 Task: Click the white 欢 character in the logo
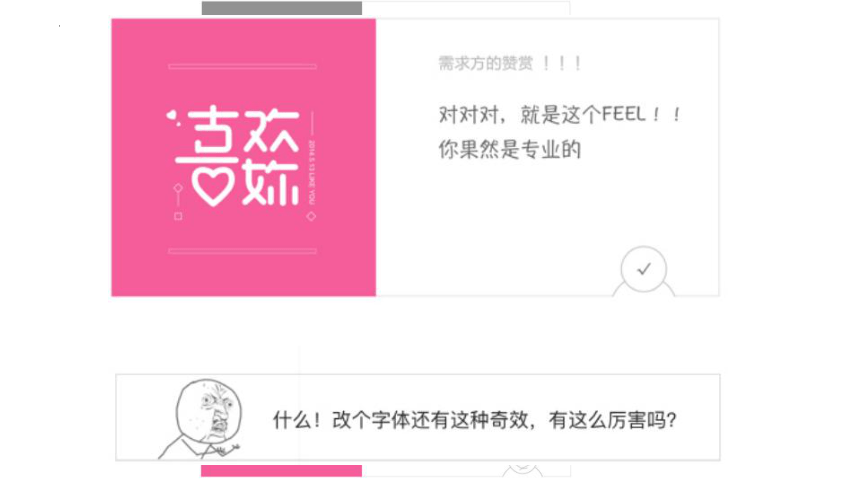(271, 156)
